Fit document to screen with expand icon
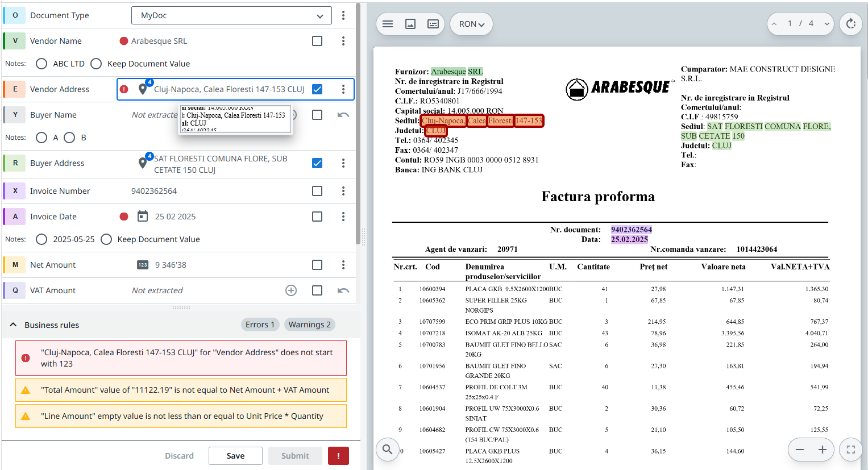The image size is (868, 470). (851, 450)
